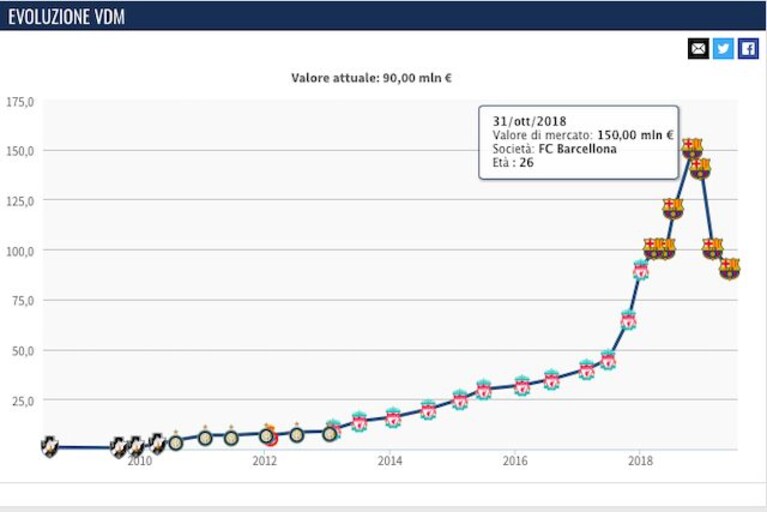This screenshot has height=512, width=767.
Task: Select Barcelona marker just below the peak
Action: 700,168
